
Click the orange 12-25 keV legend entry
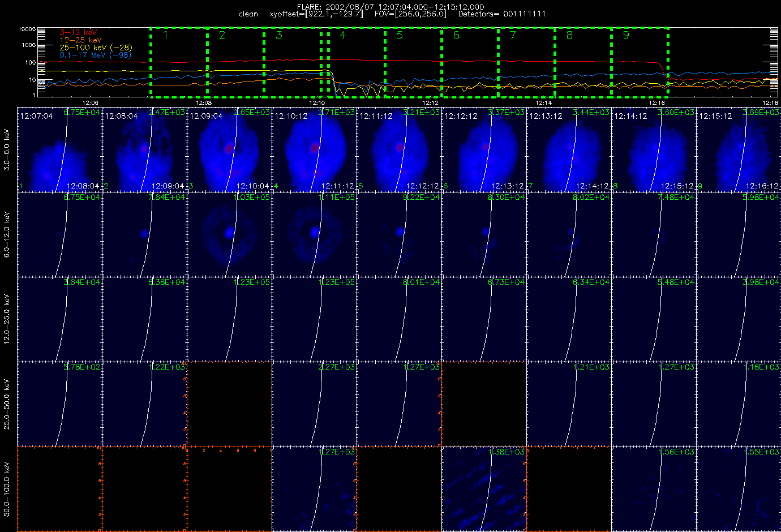coord(80,40)
